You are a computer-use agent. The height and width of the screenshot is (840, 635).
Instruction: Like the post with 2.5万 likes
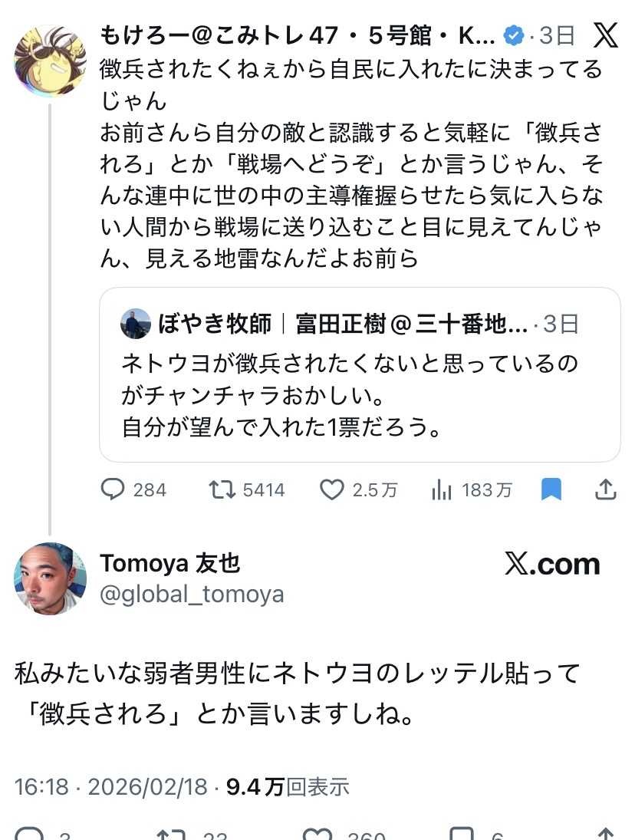pos(331,489)
